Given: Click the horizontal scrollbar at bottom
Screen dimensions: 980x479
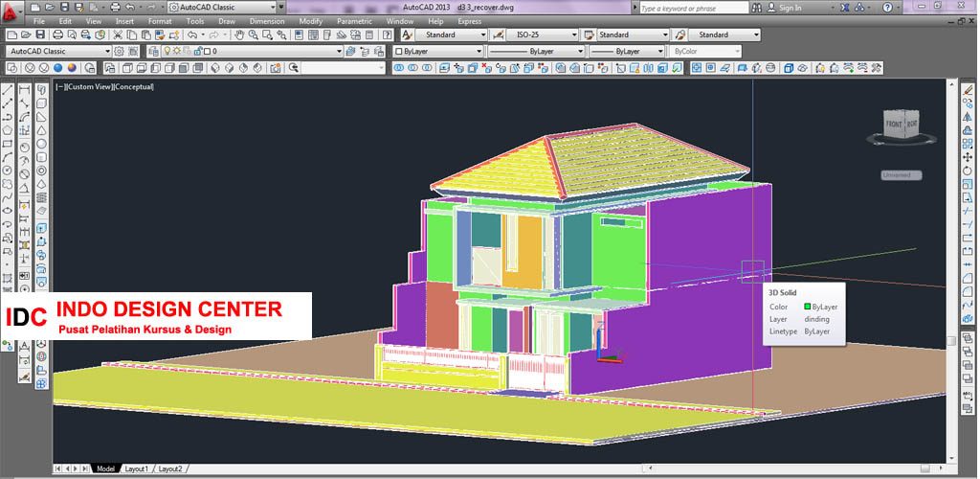Looking at the screenshot, I should pos(795,468).
